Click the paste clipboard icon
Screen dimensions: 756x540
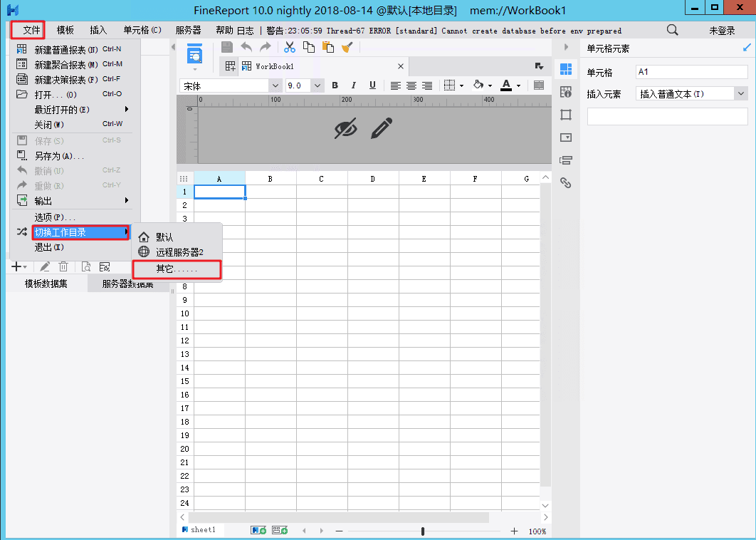[328, 47]
